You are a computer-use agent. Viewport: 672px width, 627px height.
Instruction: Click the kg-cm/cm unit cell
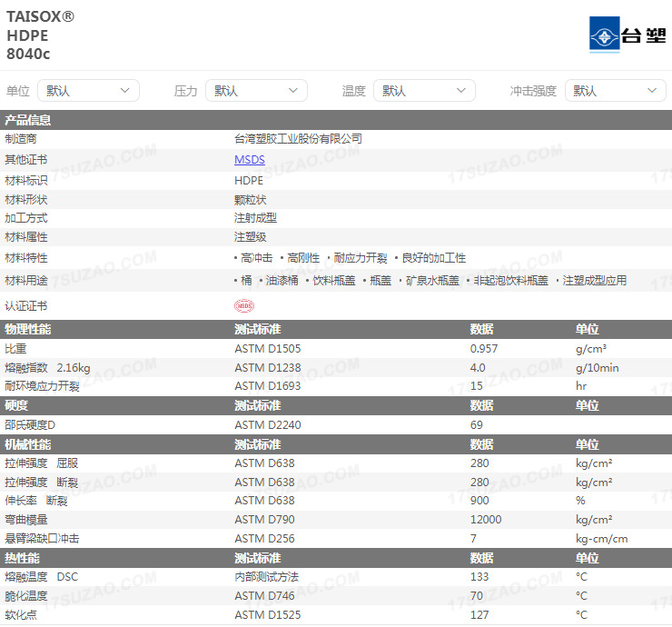(x=601, y=539)
